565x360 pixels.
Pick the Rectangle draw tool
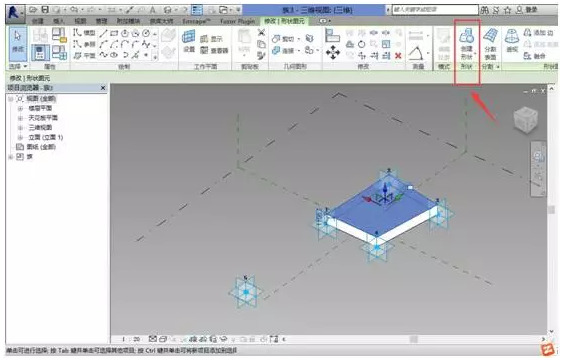(114, 34)
